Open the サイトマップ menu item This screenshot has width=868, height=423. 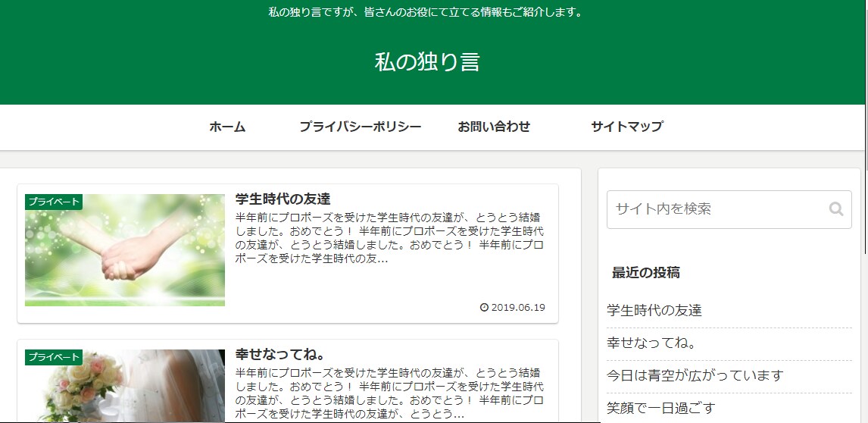tap(626, 127)
